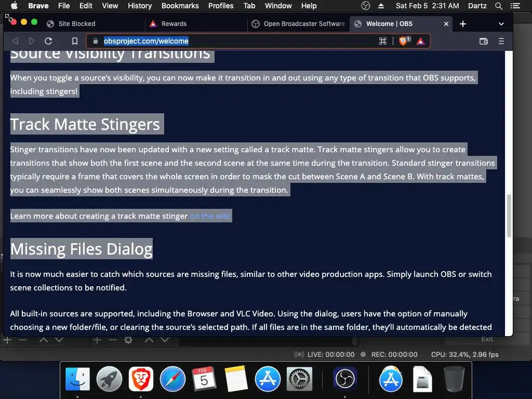532x399 pixels.
Task: Open the File menu
Action: click(x=64, y=6)
